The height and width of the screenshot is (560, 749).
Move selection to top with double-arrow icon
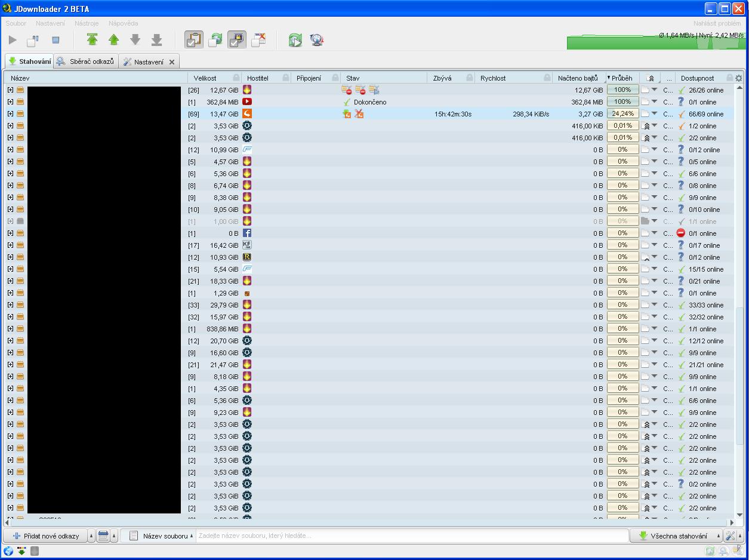click(x=92, y=40)
